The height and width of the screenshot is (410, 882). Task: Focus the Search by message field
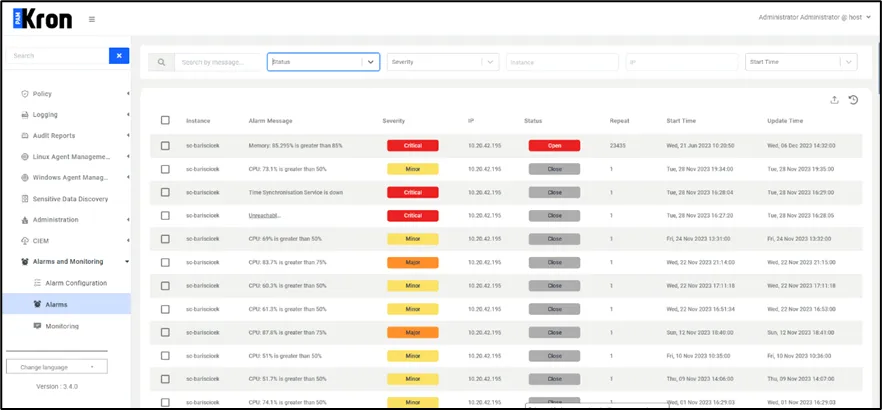tap(218, 62)
